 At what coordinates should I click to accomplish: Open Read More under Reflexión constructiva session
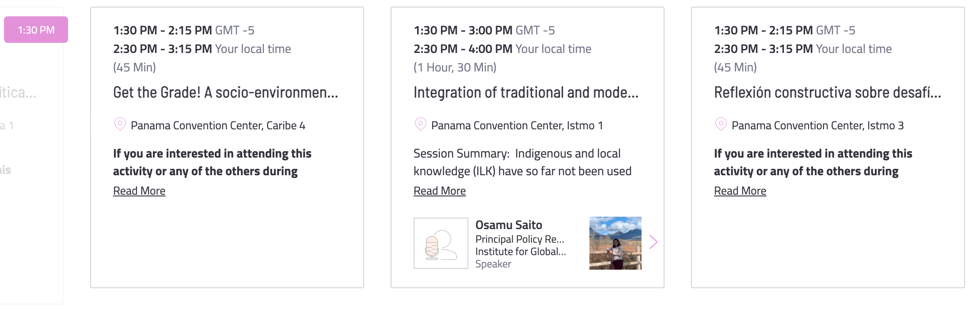740,191
